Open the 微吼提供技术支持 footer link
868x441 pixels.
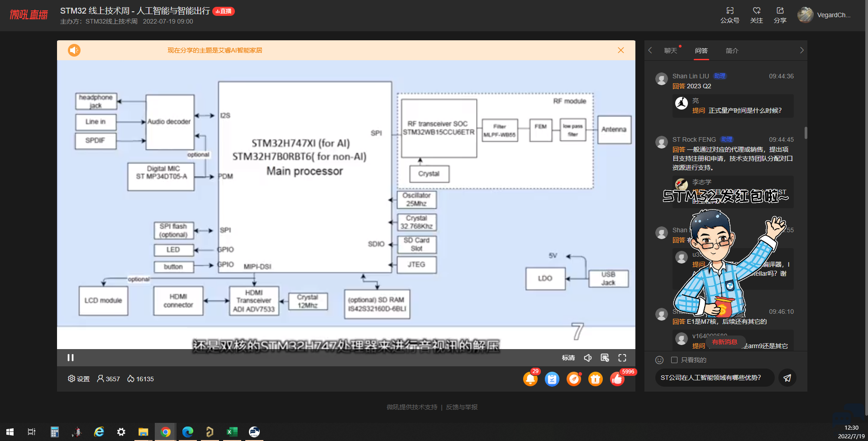(x=412, y=407)
